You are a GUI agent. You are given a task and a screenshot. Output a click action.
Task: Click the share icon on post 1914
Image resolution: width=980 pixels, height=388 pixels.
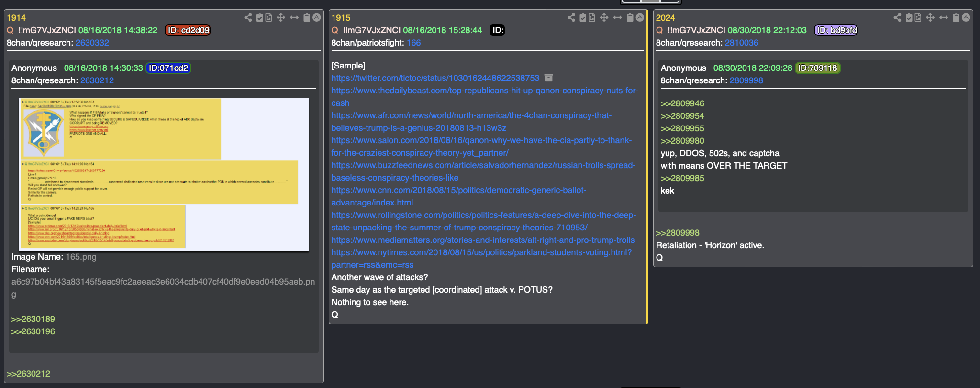point(248,18)
